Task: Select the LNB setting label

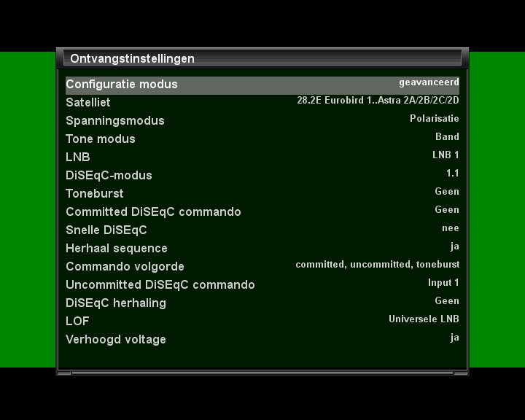Action: coord(78,157)
